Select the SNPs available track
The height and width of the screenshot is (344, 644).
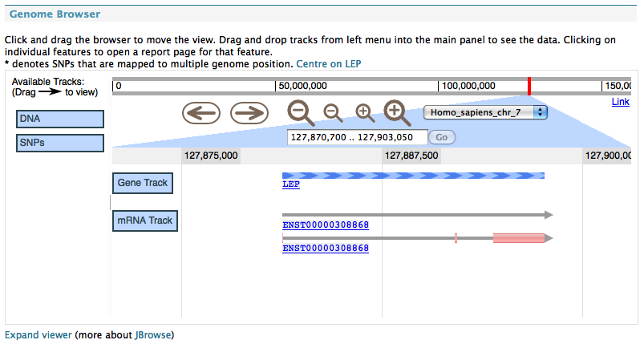point(60,143)
